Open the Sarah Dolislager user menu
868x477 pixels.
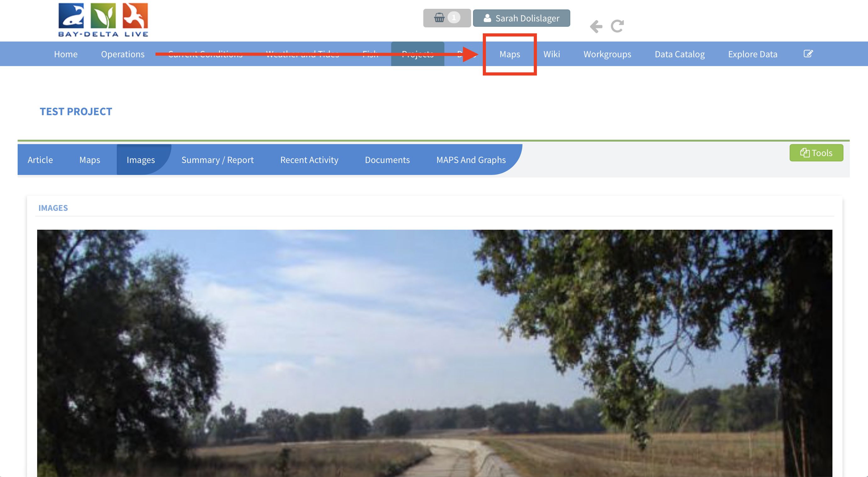(521, 18)
